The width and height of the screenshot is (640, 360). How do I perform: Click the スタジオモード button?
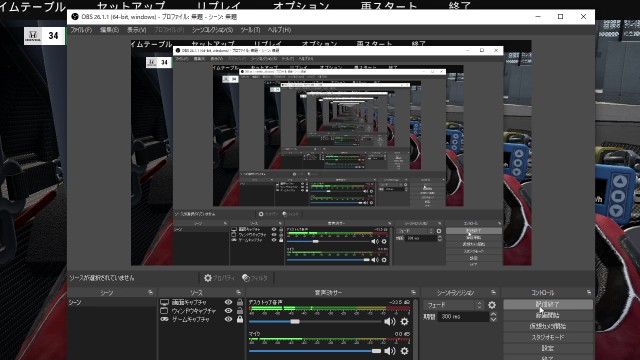pyautogui.click(x=548, y=338)
